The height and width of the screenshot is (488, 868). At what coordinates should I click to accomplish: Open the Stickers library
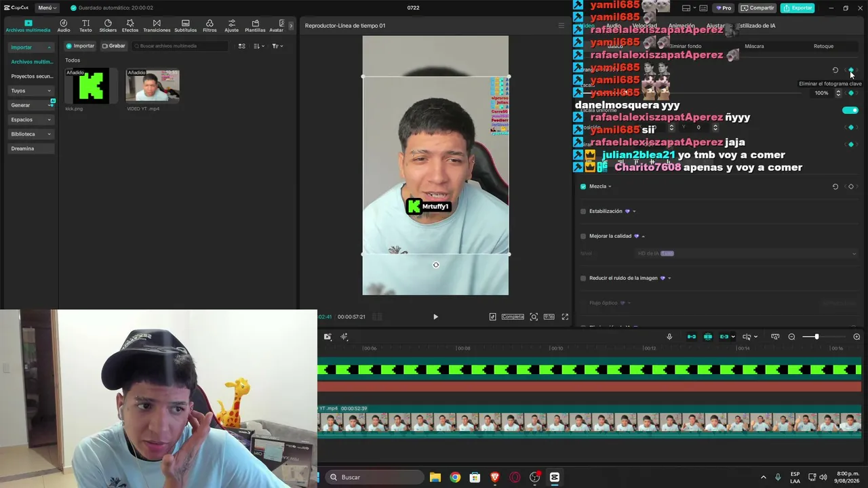[x=108, y=26]
